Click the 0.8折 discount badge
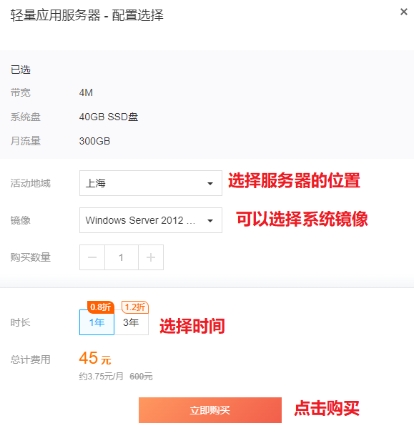Image resolution: width=414 pixels, height=440 pixels. [101, 307]
